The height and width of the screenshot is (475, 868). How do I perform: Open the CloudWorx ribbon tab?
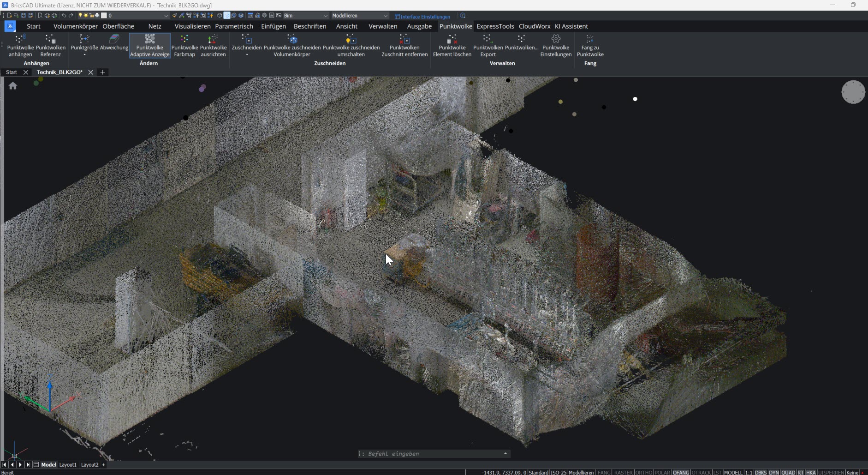pyautogui.click(x=534, y=26)
